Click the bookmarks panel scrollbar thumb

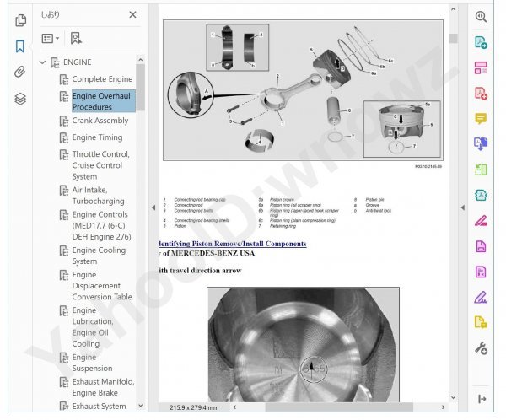140,87
